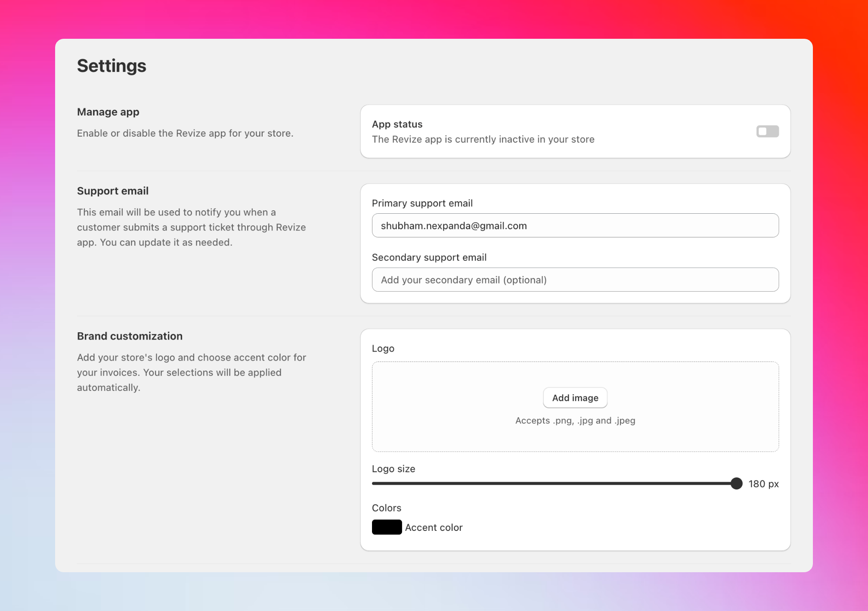This screenshot has height=611, width=868.
Task: Click the shubham.nexpanda@gmail.com email input
Action: 575,225
